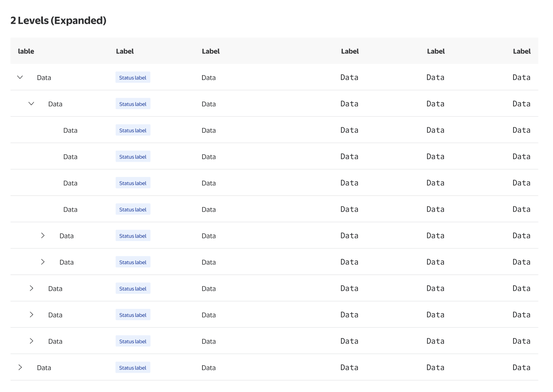Collapse the second row's down chevron
Screen dimensions: 553x392
pyautogui.click(x=31, y=104)
